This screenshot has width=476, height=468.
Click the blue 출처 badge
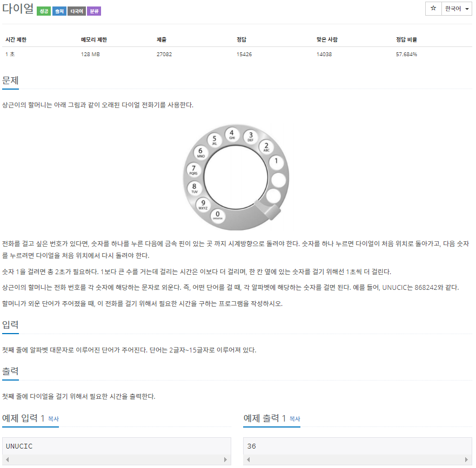(59, 11)
